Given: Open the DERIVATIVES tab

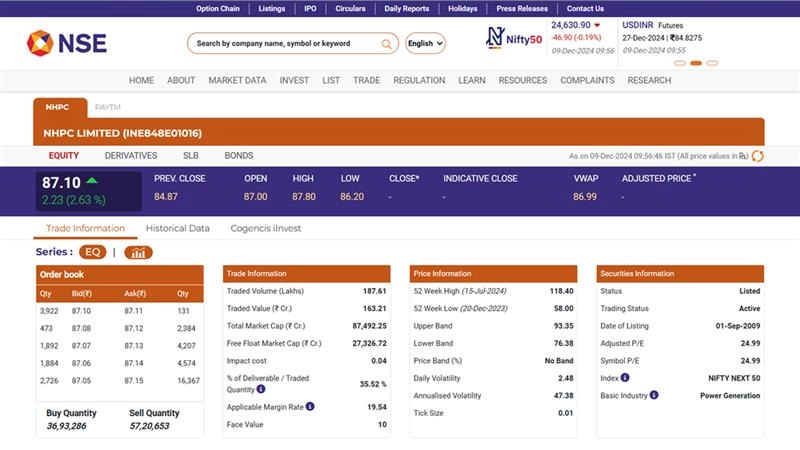Looking at the screenshot, I should 131,156.
